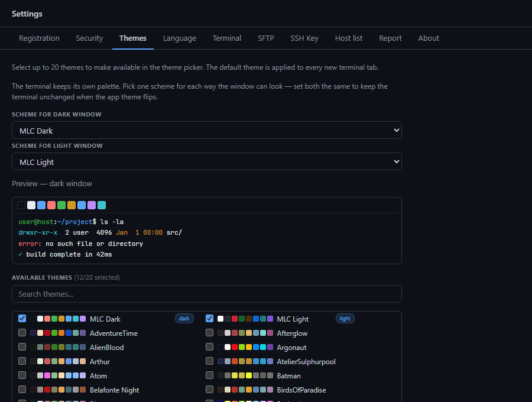Image resolution: width=532 pixels, height=402 pixels.
Task: Check the Atom theme checkbox
Action: (22, 375)
